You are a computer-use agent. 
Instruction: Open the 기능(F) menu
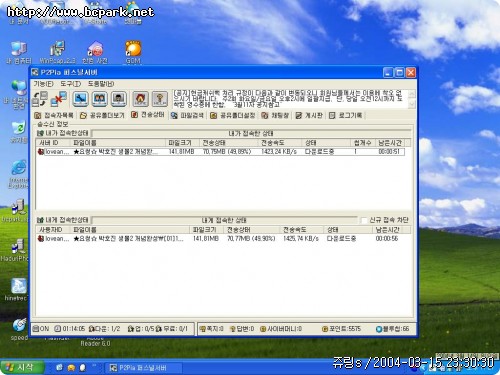43,84
